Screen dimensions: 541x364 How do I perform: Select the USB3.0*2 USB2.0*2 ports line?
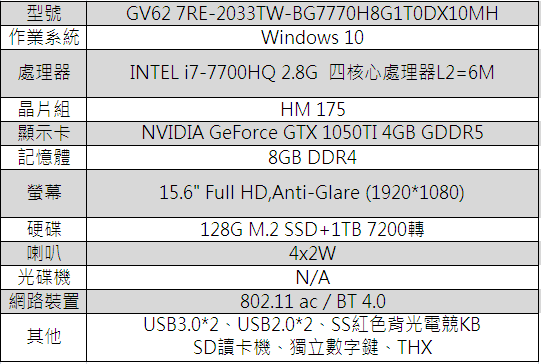pyautogui.click(x=312, y=325)
